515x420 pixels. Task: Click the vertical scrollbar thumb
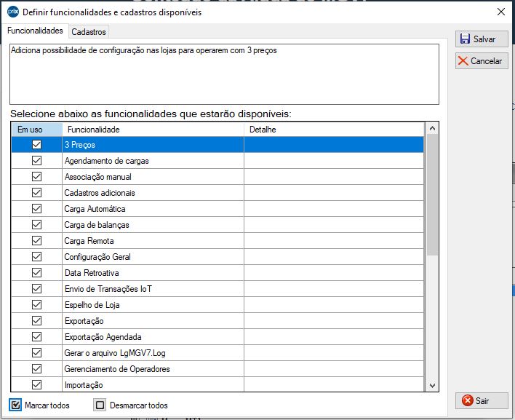tap(432, 195)
